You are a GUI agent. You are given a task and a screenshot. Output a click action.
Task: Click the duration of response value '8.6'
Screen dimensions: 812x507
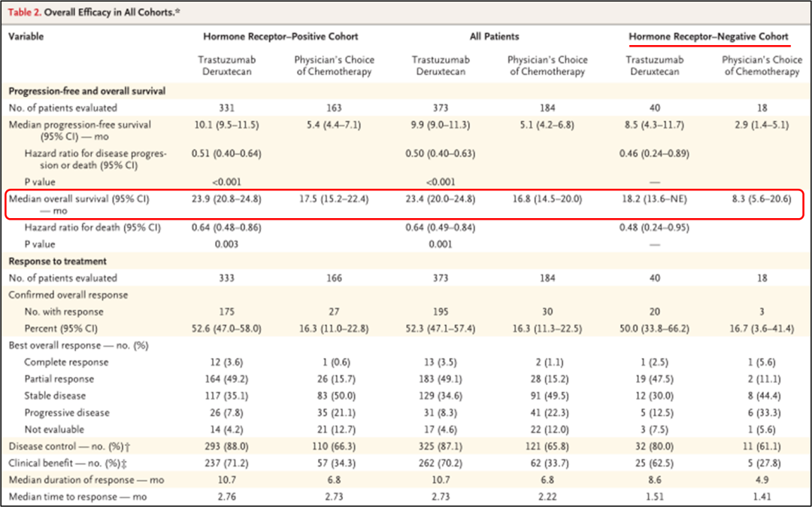point(655,480)
